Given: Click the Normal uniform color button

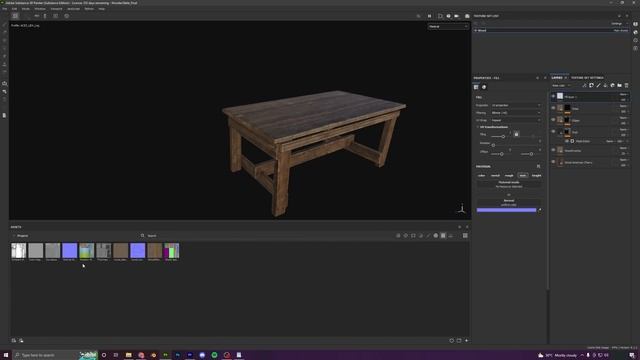Looking at the screenshot, I should pos(509,202).
